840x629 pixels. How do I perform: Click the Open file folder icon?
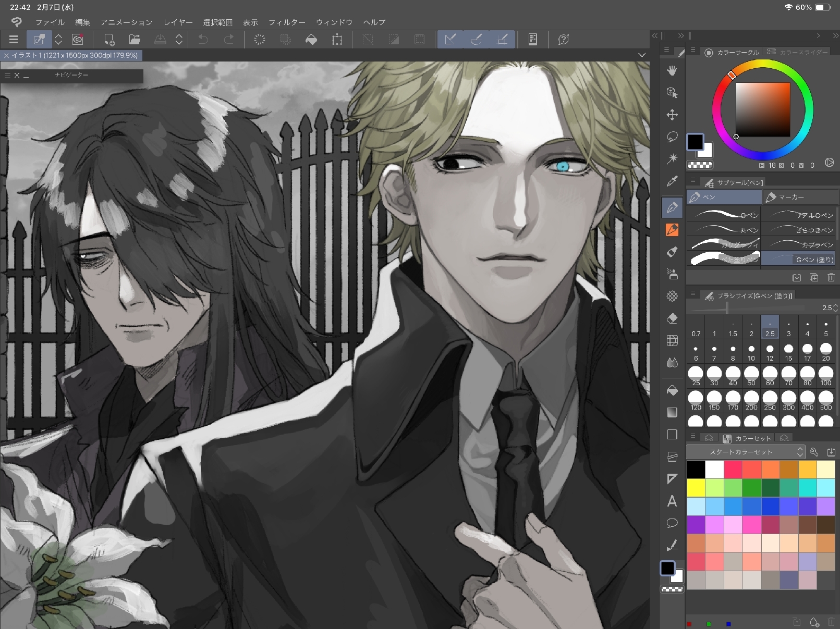[x=135, y=40]
